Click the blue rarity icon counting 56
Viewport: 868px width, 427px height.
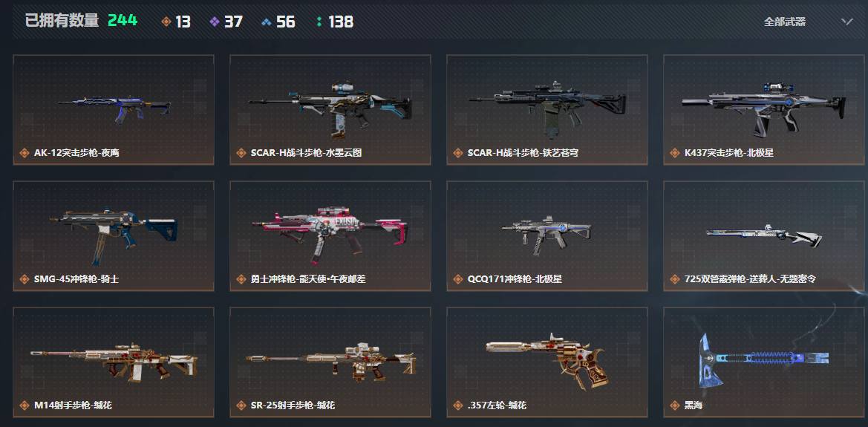click(x=267, y=22)
